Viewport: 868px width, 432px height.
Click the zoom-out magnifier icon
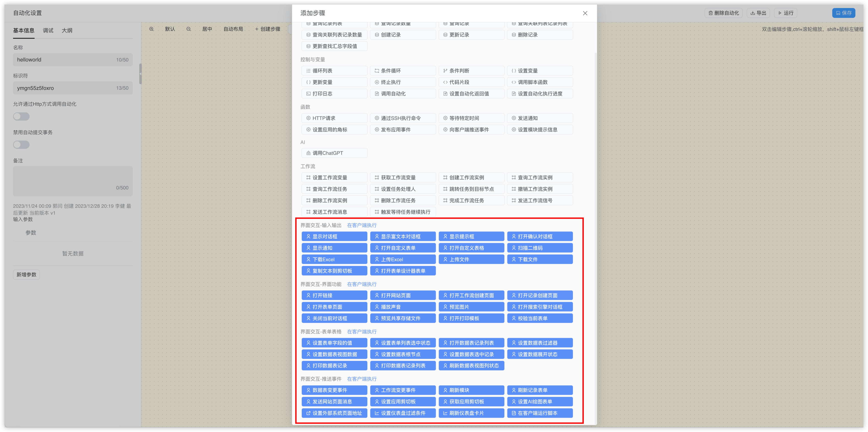189,29
